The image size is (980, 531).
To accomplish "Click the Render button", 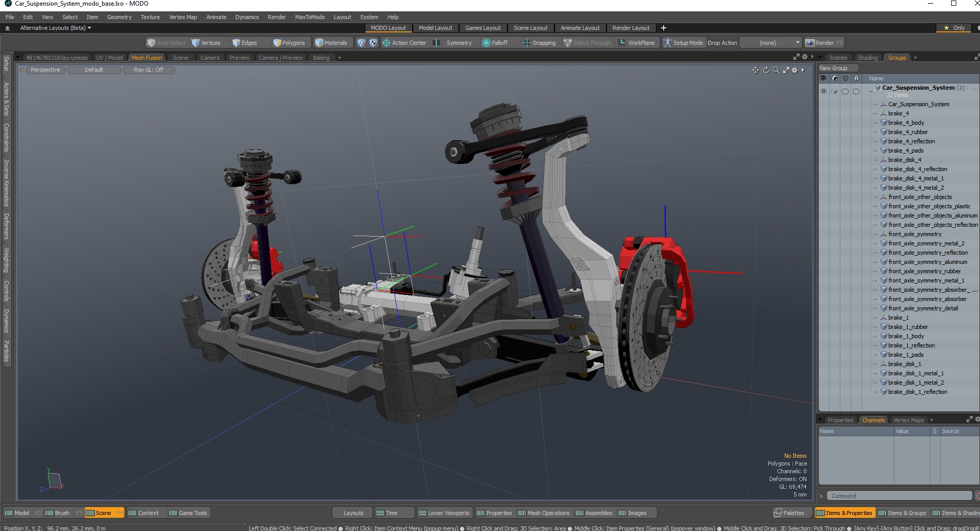I will (x=824, y=43).
